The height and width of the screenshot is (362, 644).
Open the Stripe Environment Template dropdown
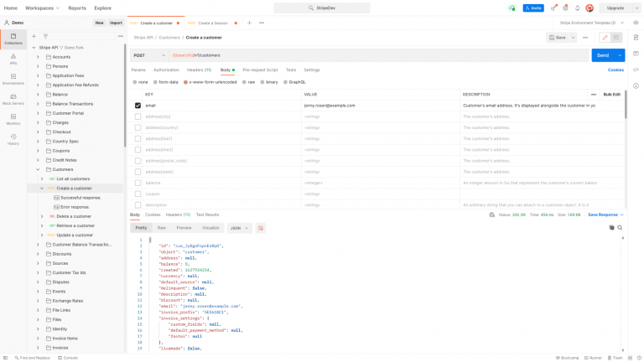click(x=592, y=23)
